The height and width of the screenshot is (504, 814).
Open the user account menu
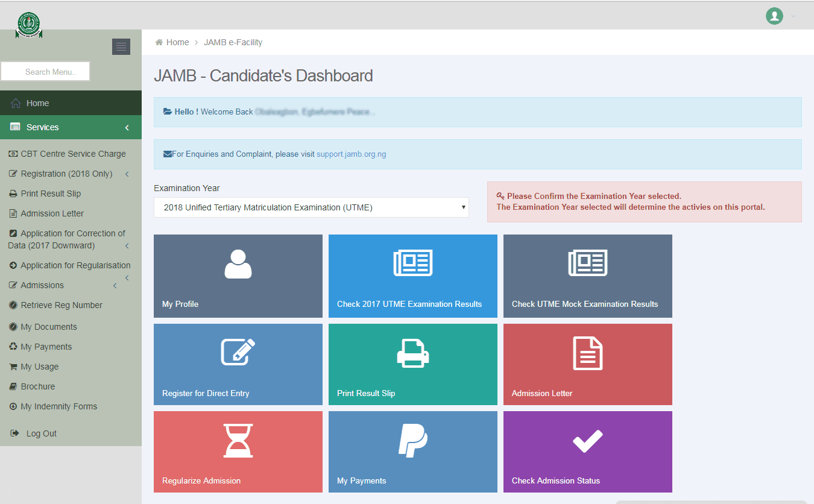[778, 16]
